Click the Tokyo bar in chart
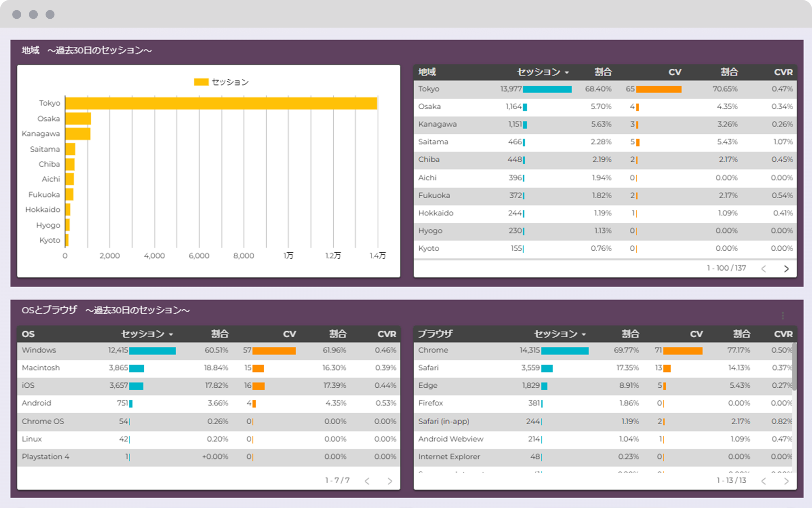812x508 pixels. point(221,103)
